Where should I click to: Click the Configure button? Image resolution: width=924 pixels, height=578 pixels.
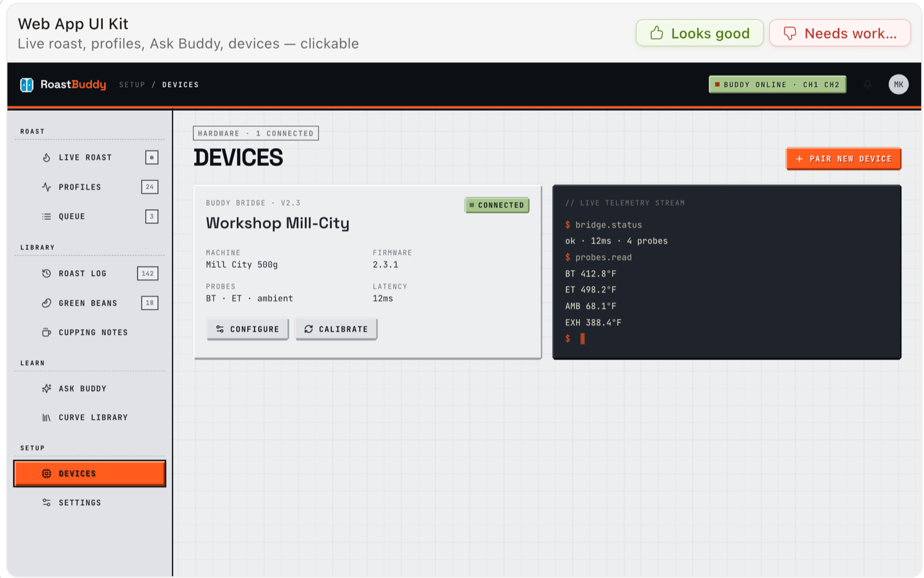(248, 329)
